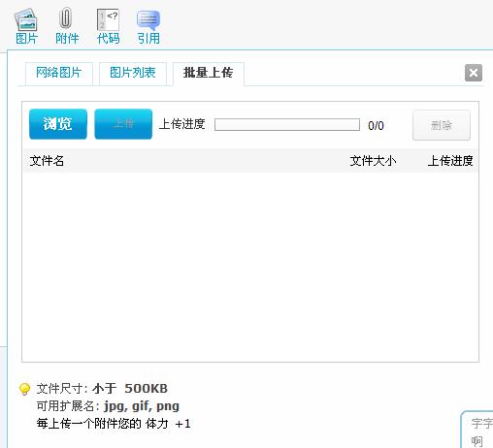Click the 0/0 upload counter
The width and height of the screenshot is (493, 448).
point(376,125)
